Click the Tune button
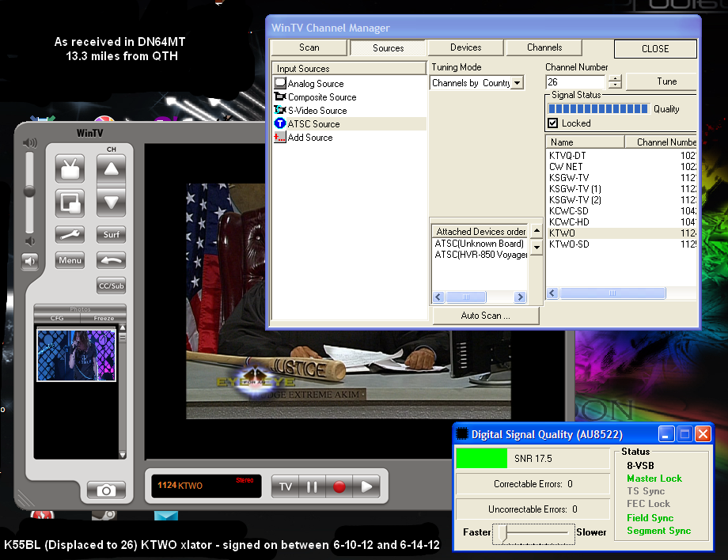 coord(662,81)
